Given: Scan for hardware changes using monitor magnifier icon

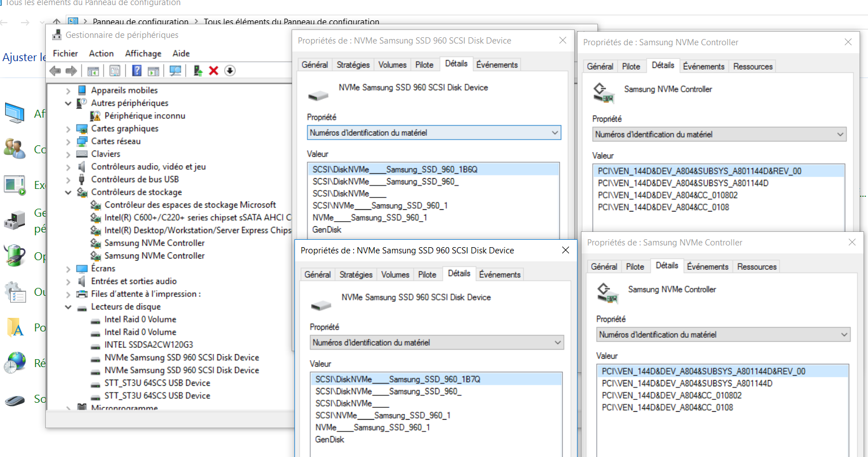Looking at the screenshot, I should pyautogui.click(x=176, y=71).
